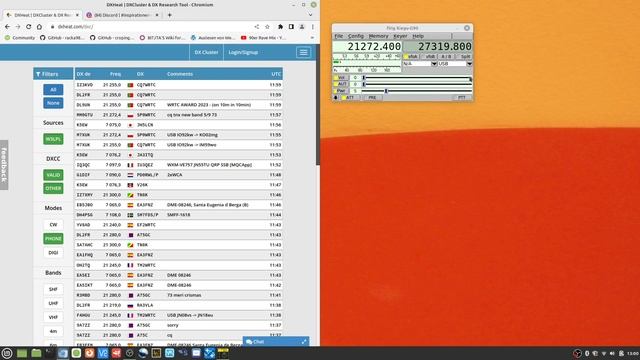Open the extensions puzzle icon

[280, 27]
